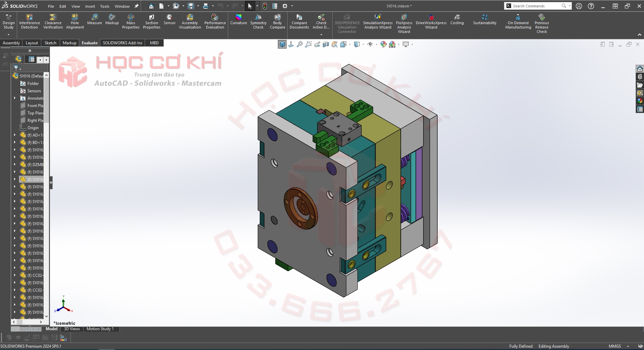Viewport: 644px width, 350px height.
Task: Click the Rebuild traffic light icon
Action: click(265, 6)
